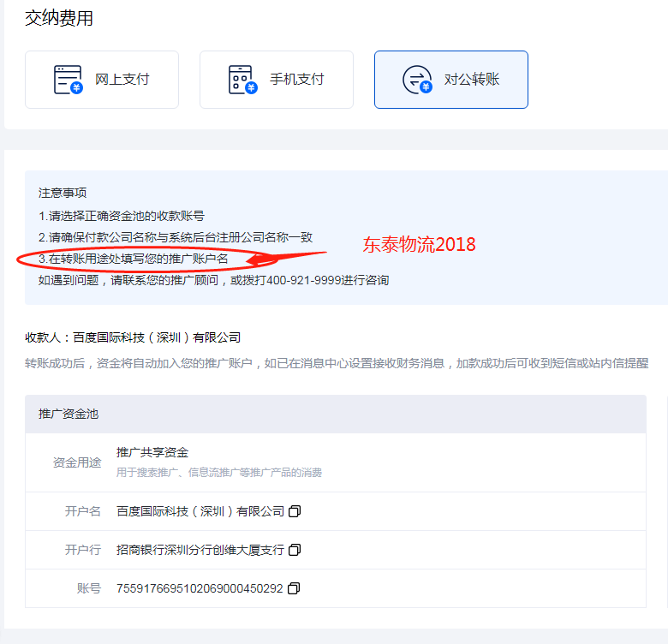Select the 网上支付 payment option label
Screen dimensions: 668x644
122,80
